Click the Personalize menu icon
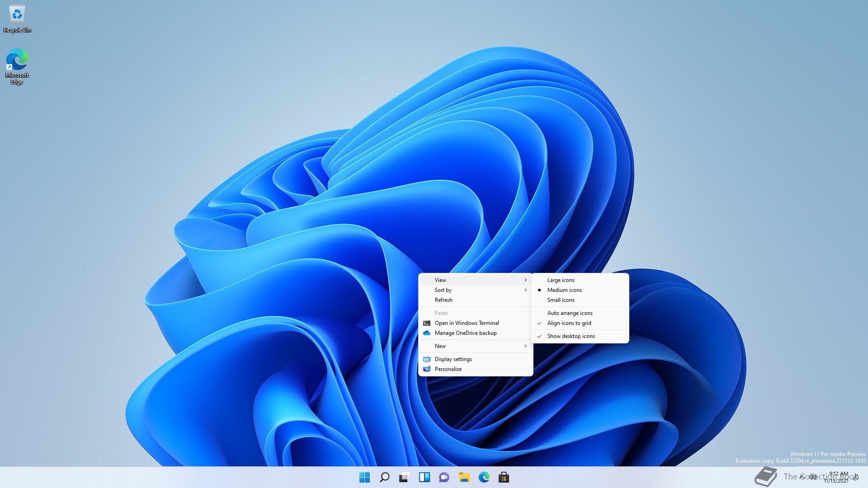 (x=426, y=369)
